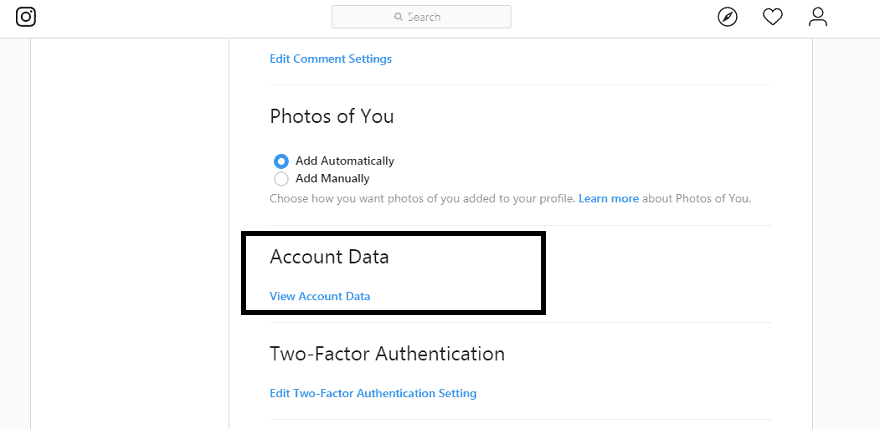This screenshot has width=880, height=429.
Task: Follow the Learn more link
Action: click(x=608, y=199)
